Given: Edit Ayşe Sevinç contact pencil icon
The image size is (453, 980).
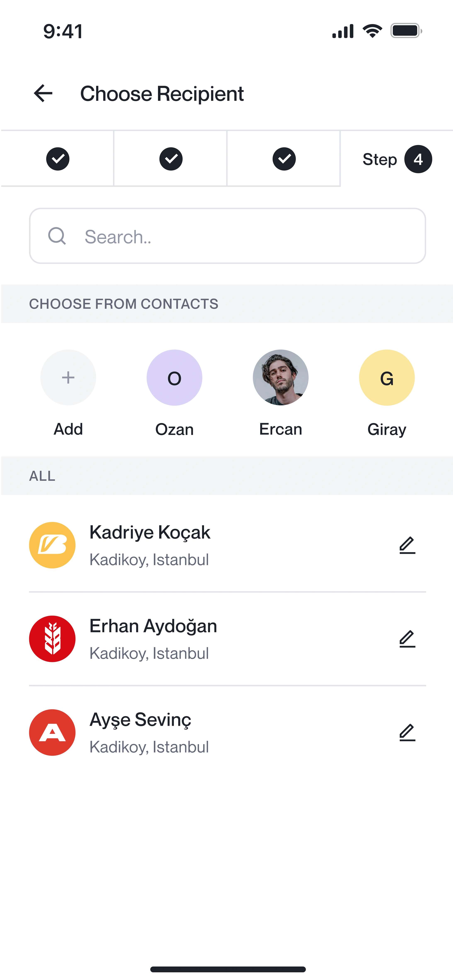Looking at the screenshot, I should click(x=407, y=732).
